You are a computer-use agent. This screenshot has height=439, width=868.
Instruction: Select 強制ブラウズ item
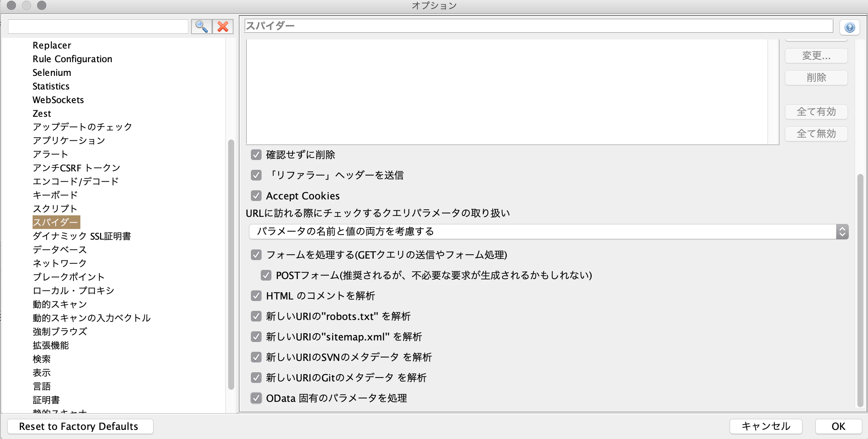60,332
